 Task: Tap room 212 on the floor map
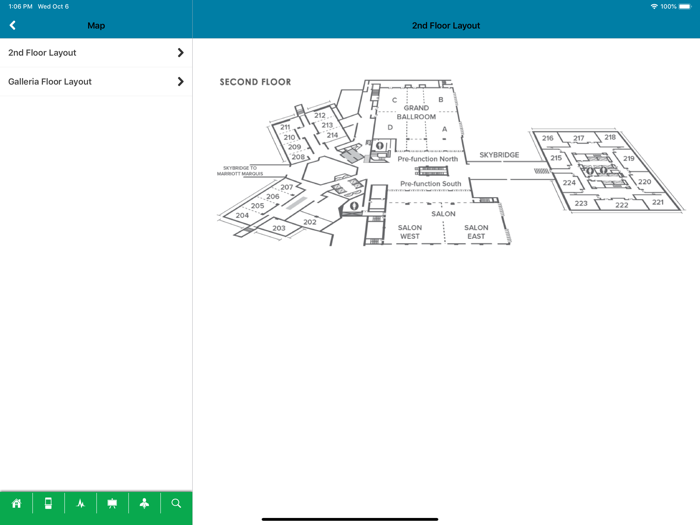coord(320,116)
